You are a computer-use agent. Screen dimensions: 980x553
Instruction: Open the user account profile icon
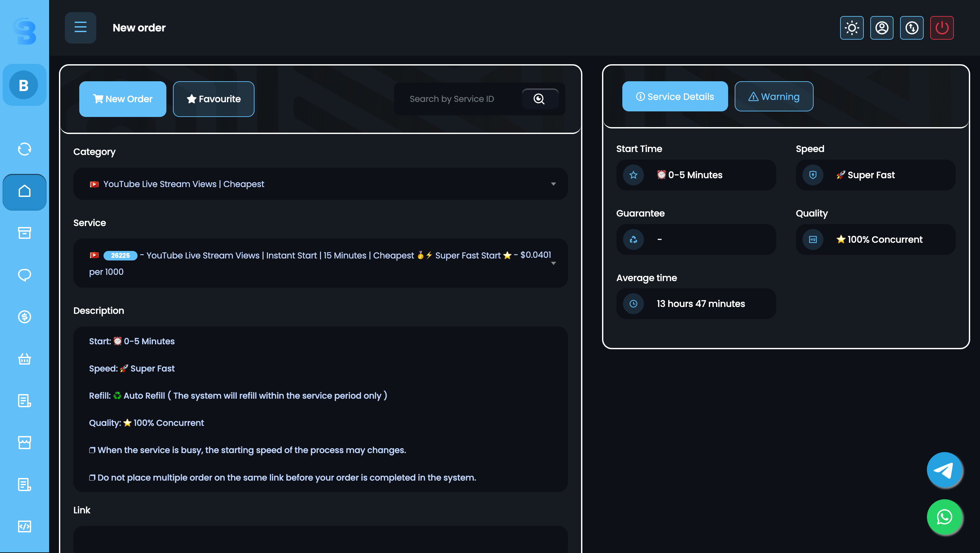pos(881,28)
